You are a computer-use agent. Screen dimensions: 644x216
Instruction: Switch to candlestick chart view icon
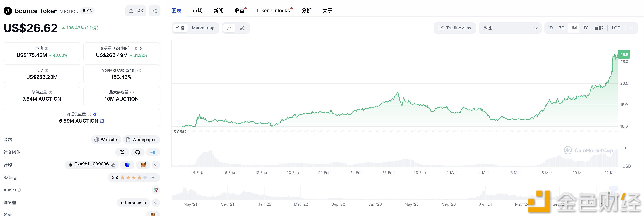pos(242,28)
